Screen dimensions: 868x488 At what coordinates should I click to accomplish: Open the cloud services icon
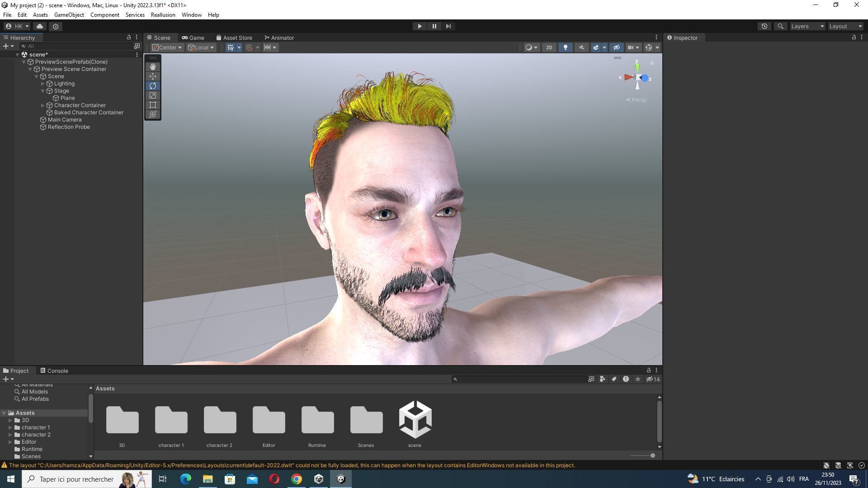pyautogui.click(x=40, y=26)
